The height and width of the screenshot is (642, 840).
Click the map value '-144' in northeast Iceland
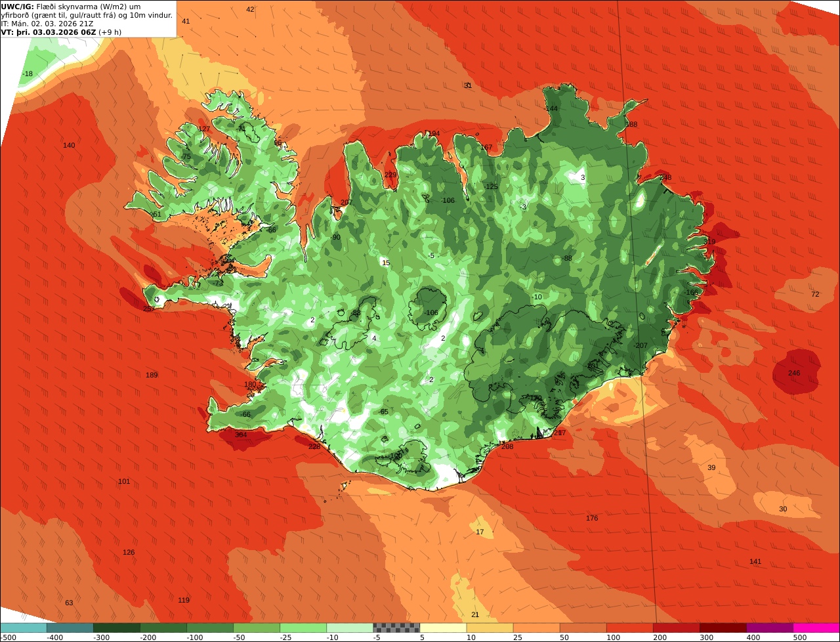(x=551, y=108)
